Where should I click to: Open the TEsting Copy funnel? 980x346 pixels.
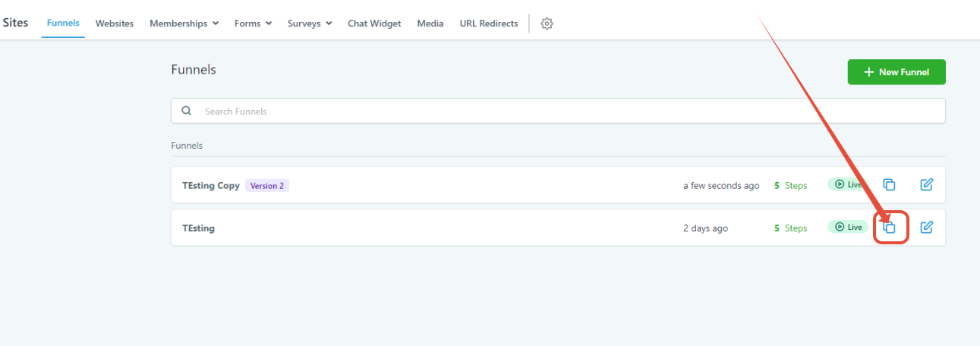(211, 185)
